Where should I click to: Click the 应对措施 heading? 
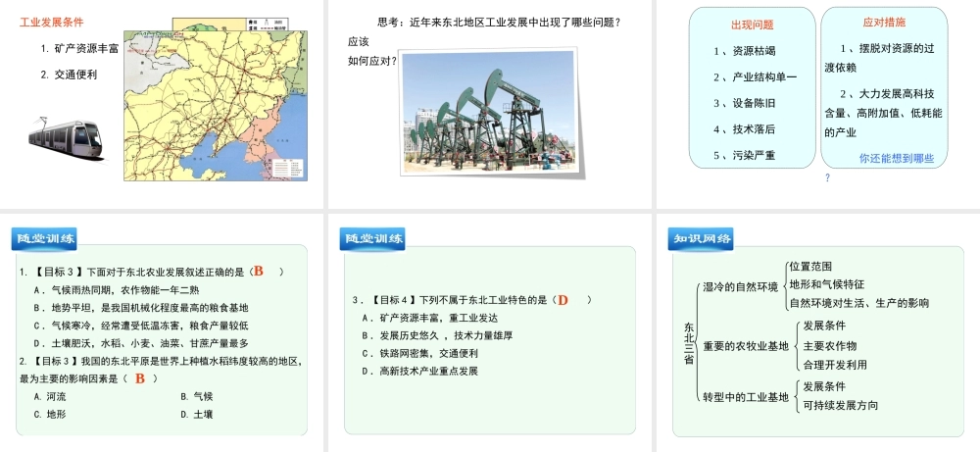pyautogui.click(x=884, y=23)
